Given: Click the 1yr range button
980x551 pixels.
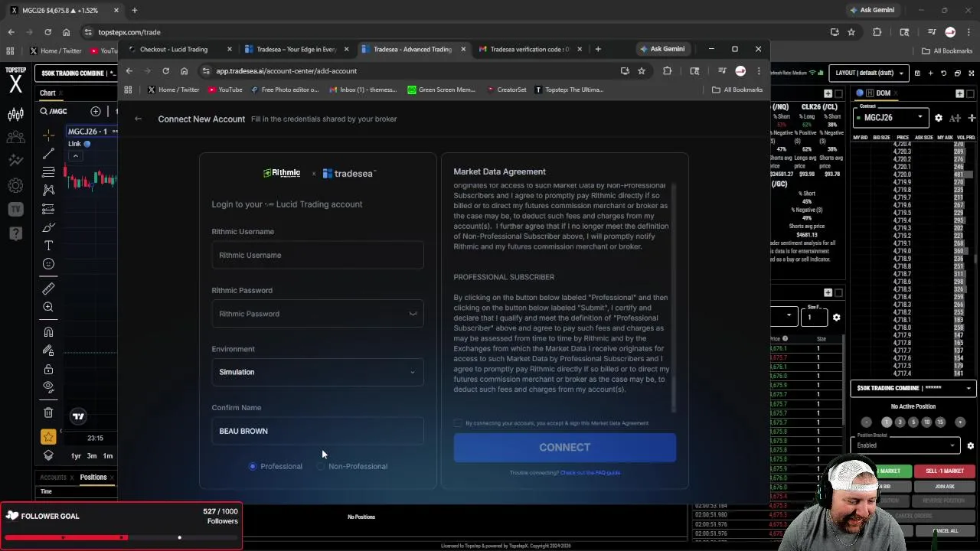Looking at the screenshot, I should [x=76, y=456].
